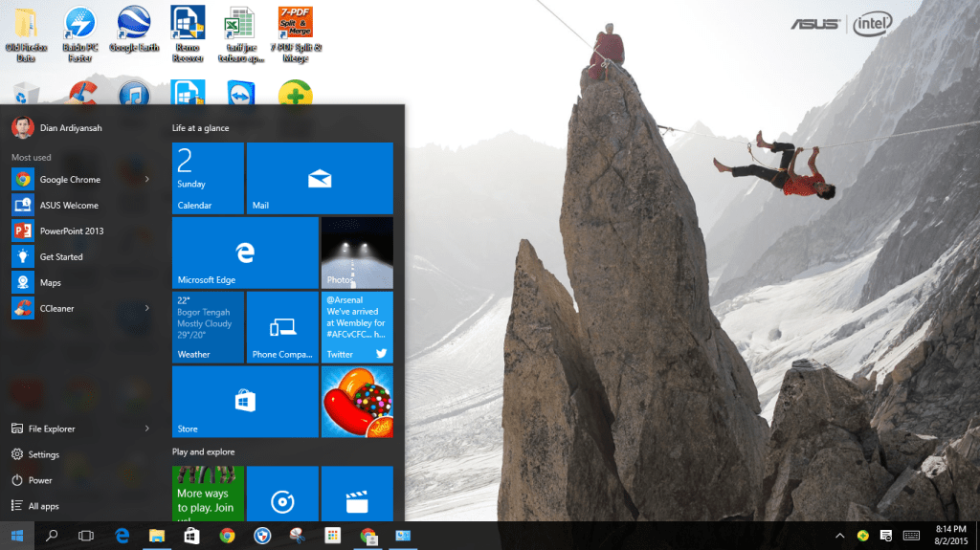The height and width of the screenshot is (550, 980).
Task: Open the Store taskbar icon
Action: point(191,536)
